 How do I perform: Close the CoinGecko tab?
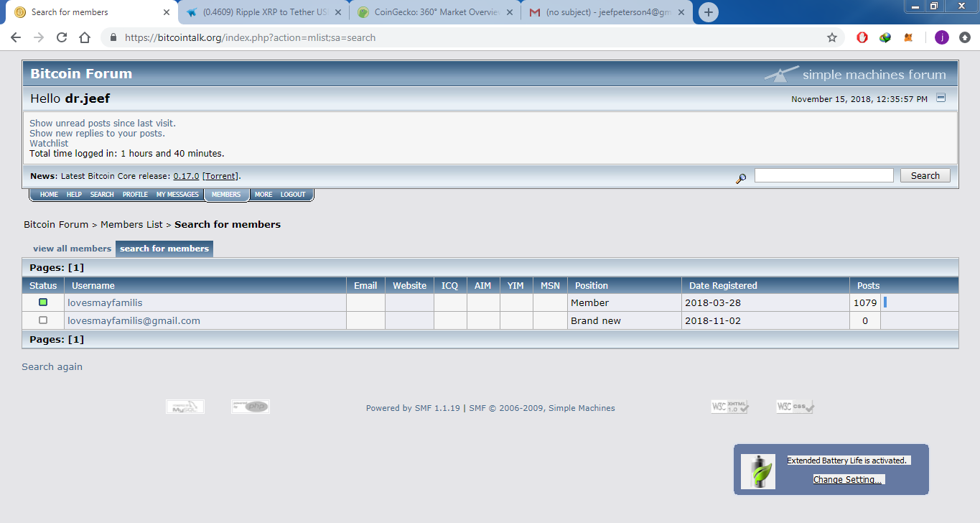(510, 12)
